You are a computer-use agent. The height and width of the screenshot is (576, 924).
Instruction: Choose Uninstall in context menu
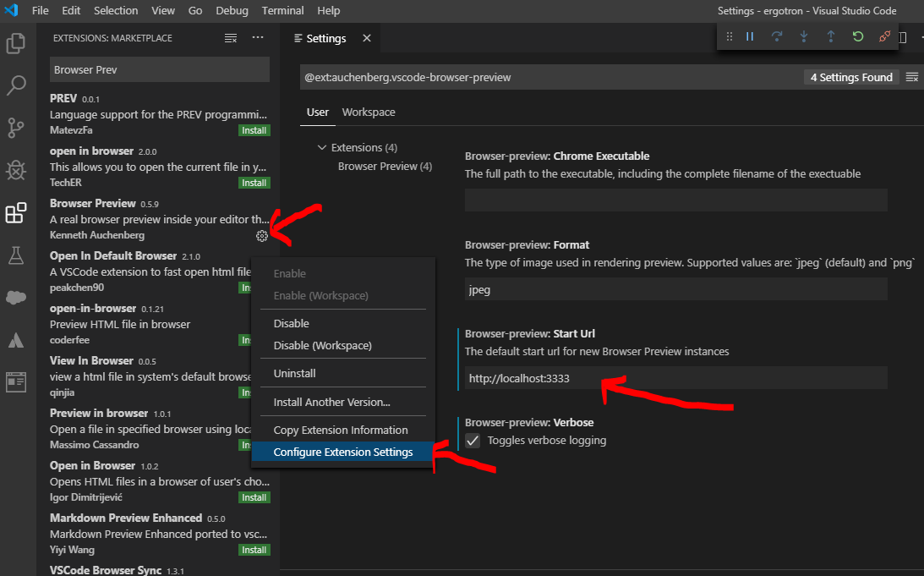[x=343, y=373]
